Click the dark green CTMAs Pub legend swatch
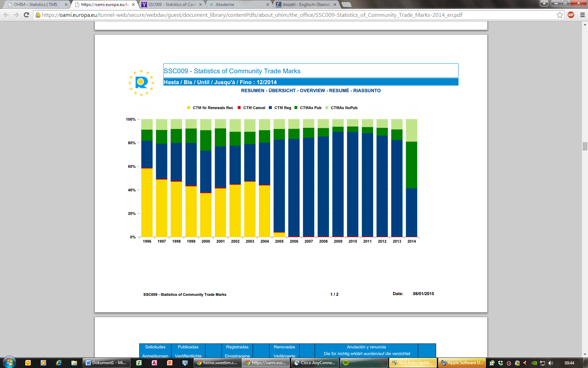The image size is (588, 368). 296,108
